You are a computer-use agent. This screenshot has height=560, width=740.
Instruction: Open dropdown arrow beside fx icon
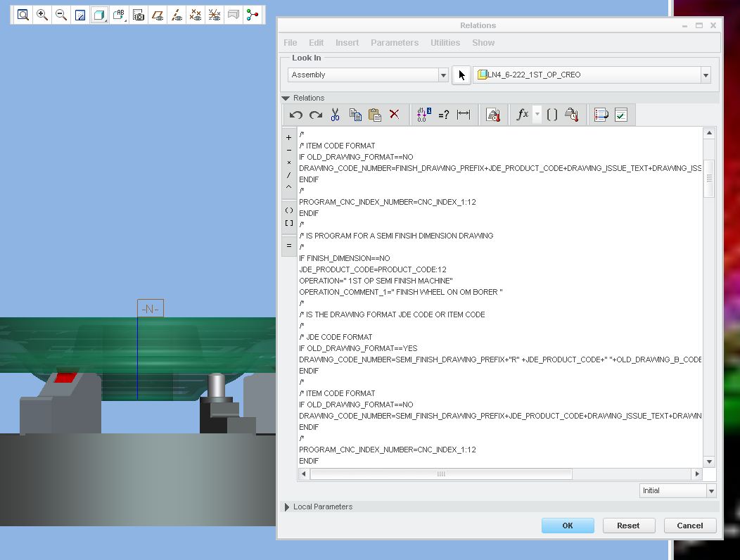(x=537, y=114)
